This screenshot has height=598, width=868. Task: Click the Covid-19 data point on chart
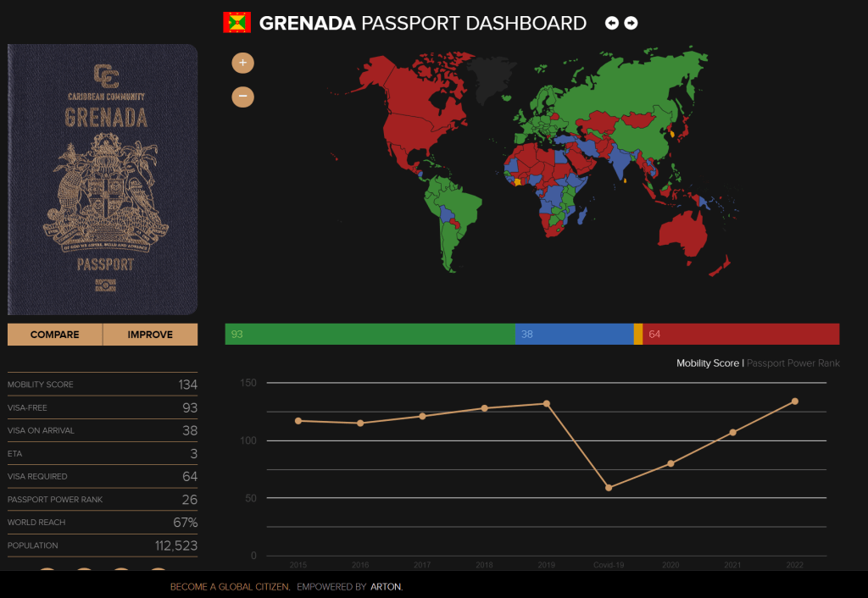609,488
